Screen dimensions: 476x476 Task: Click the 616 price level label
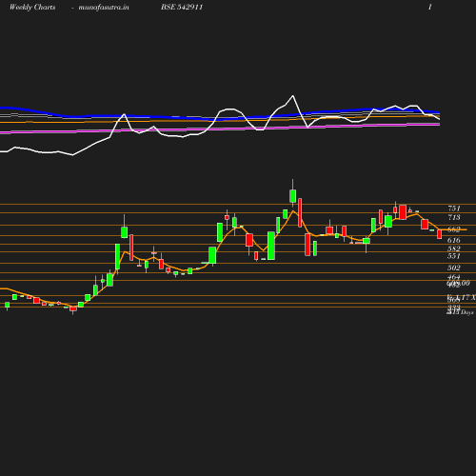pyautogui.click(x=454, y=240)
